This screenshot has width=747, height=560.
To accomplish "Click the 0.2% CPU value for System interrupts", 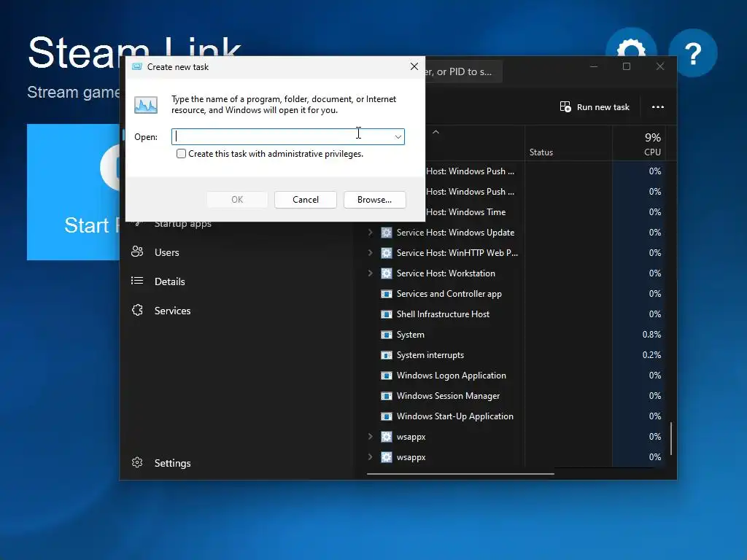I will (x=651, y=355).
